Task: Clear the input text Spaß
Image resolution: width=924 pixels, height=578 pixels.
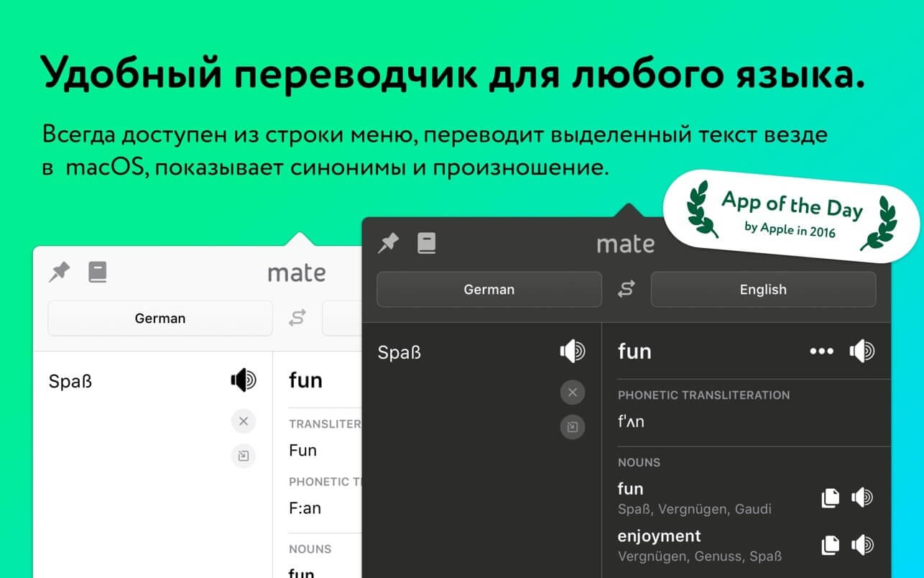Action: pyautogui.click(x=572, y=393)
